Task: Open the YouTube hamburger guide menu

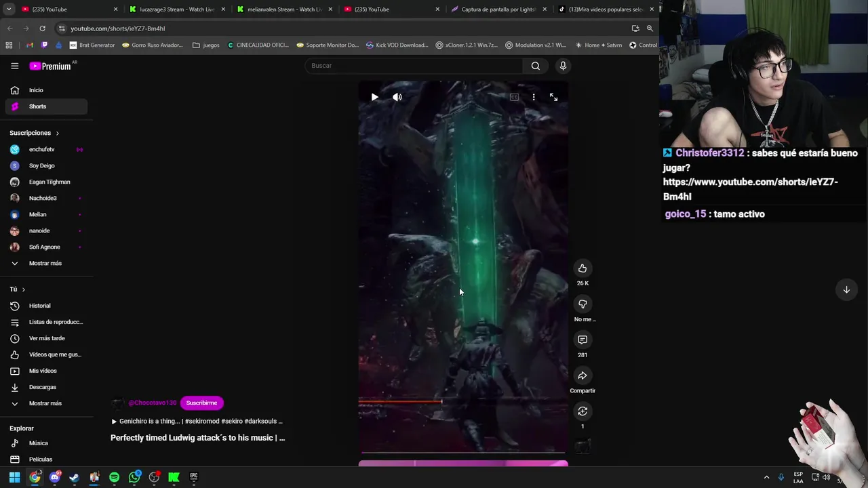Action: (x=14, y=66)
